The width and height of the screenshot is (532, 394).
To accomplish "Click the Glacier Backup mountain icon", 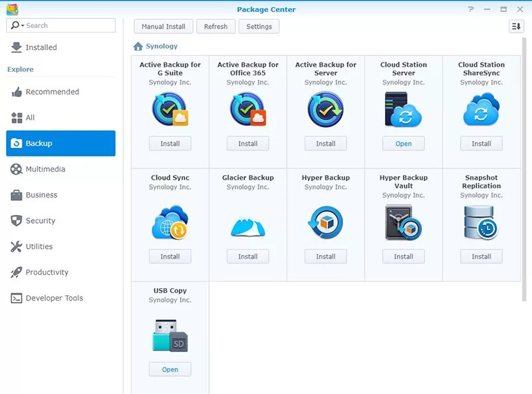I will point(247,227).
